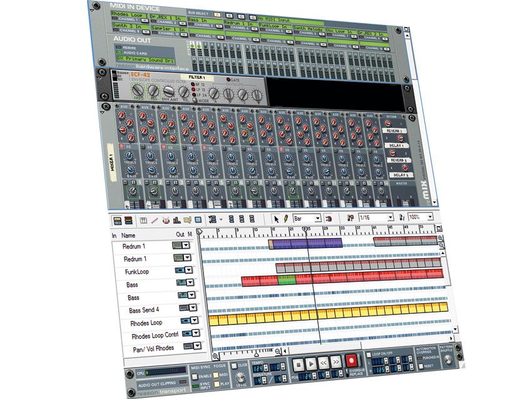Adjust the Pattern Shuffle knob
Image resolution: width=532 pixels, height=399 pixels.
(448, 358)
